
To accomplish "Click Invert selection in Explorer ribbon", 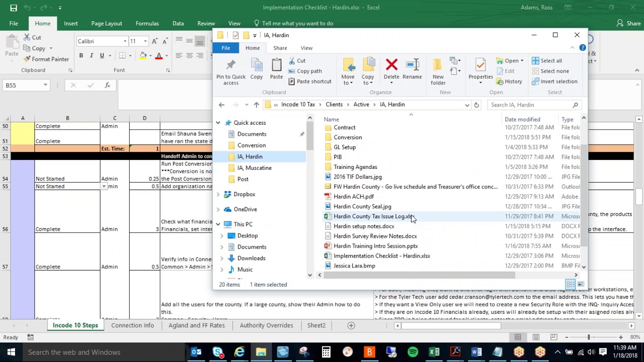I will coord(554,81).
